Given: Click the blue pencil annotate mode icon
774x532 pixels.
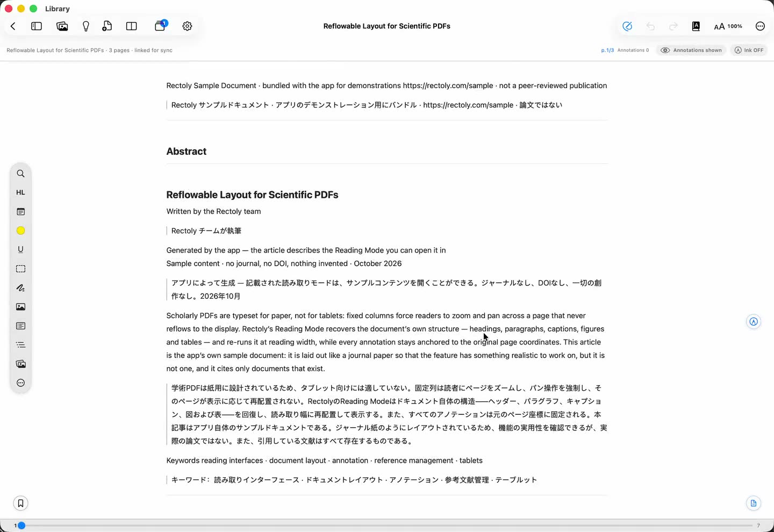Looking at the screenshot, I should tap(627, 26).
